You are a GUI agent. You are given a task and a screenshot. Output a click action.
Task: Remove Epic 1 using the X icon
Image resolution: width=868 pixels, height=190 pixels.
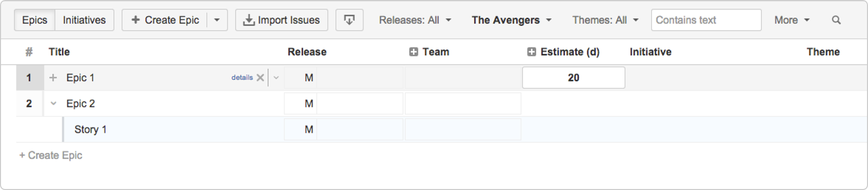260,77
